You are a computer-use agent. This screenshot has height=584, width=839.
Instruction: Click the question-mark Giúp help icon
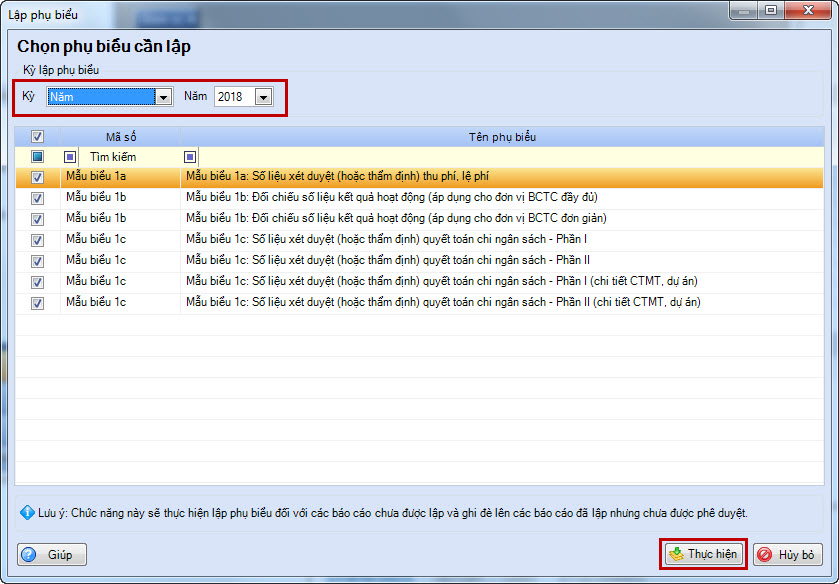coord(29,554)
